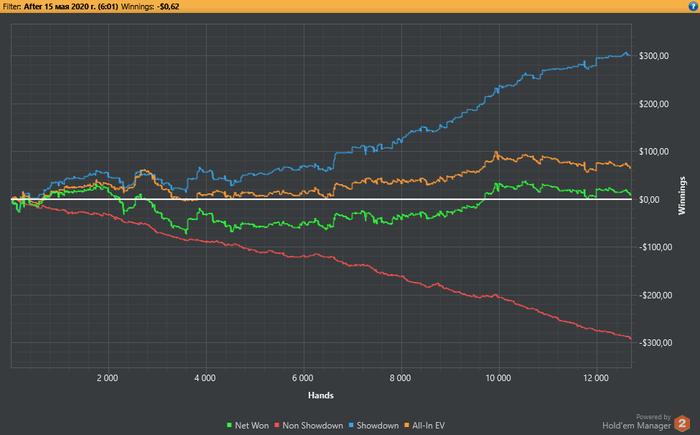Click the vertical Winnings axis title
Image resolution: width=700 pixels, height=435 pixels.
click(682, 196)
